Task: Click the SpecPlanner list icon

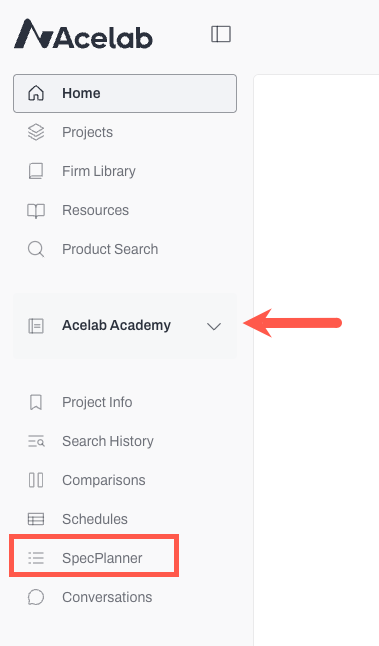Action: [x=36, y=558]
